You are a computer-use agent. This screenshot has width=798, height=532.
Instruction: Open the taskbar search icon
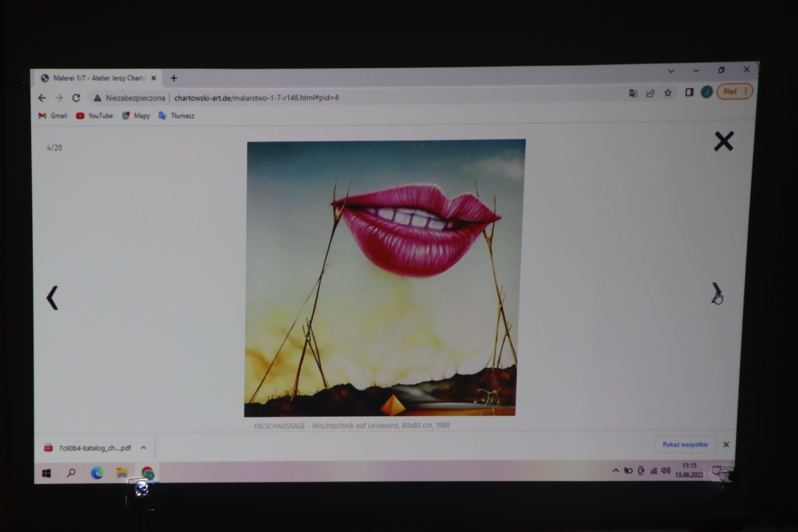tap(71, 473)
